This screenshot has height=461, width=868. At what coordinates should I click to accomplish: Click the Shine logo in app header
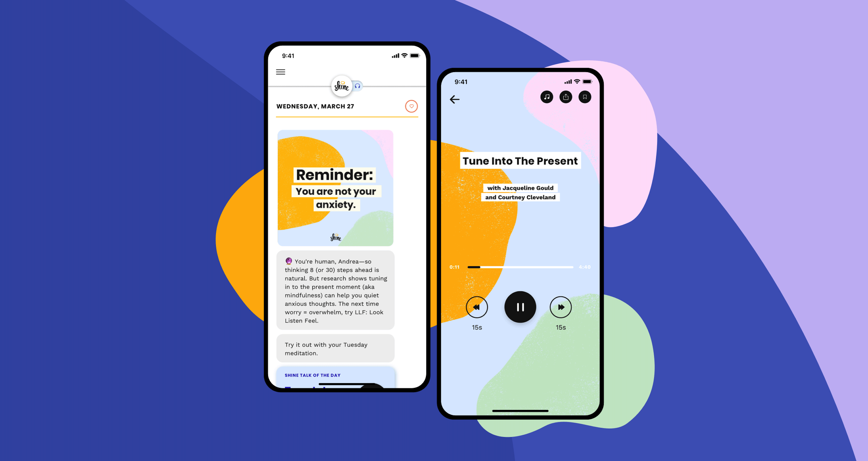click(x=339, y=86)
